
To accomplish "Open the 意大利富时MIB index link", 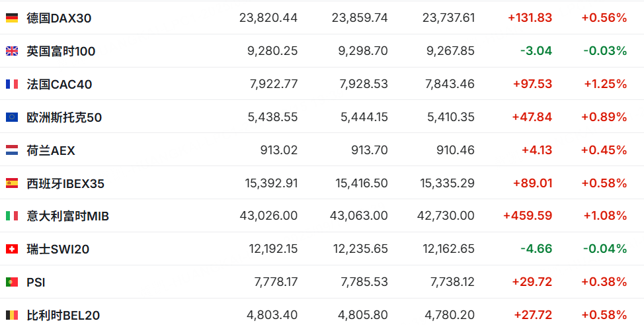I will click(67, 216).
